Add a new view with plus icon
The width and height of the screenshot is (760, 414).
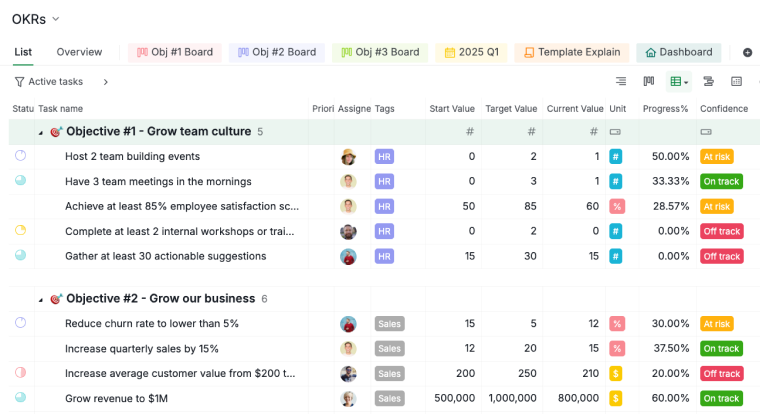coord(747,52)
